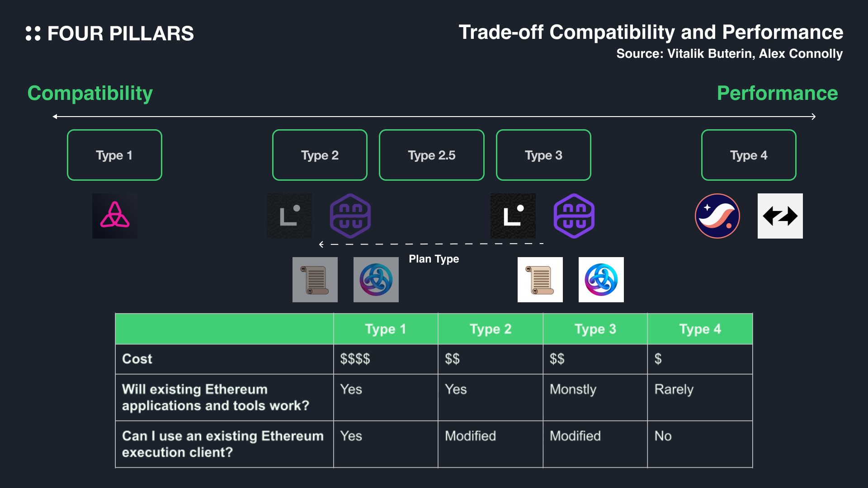The image size is (868, 488).
Task: Select the bright blue knot logo
Action: [x=601, y=280]
